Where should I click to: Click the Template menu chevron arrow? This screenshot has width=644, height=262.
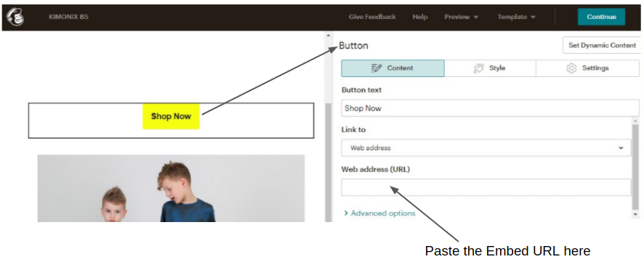(x=533, y=17)
